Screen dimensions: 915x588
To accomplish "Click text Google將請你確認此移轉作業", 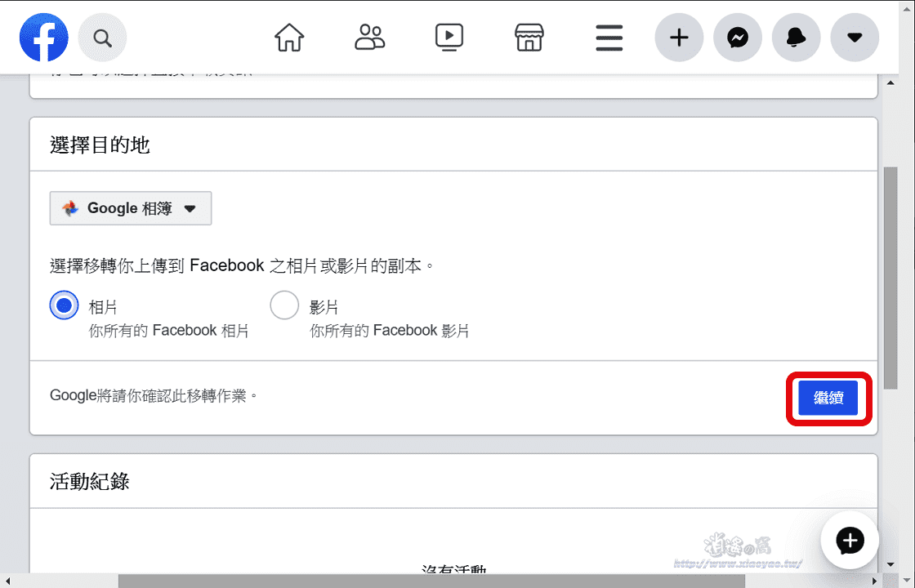I will [153, 395].
